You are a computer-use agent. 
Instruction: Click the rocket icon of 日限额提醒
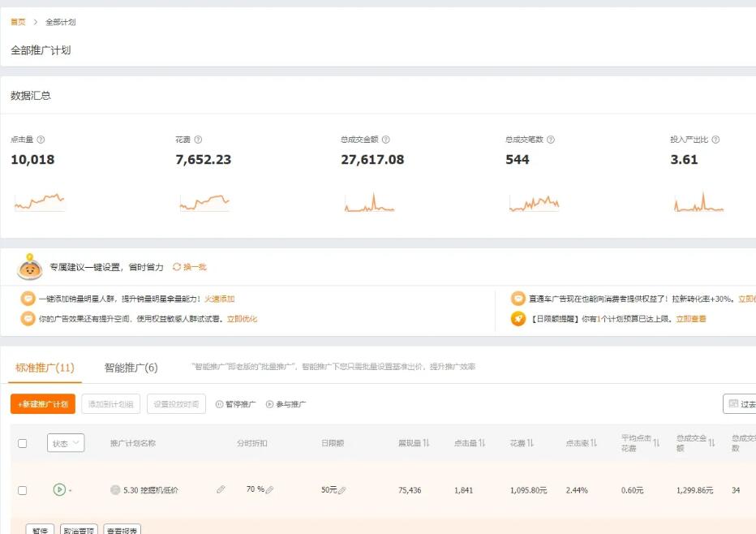pyautogui.click(x=518, y=318)
